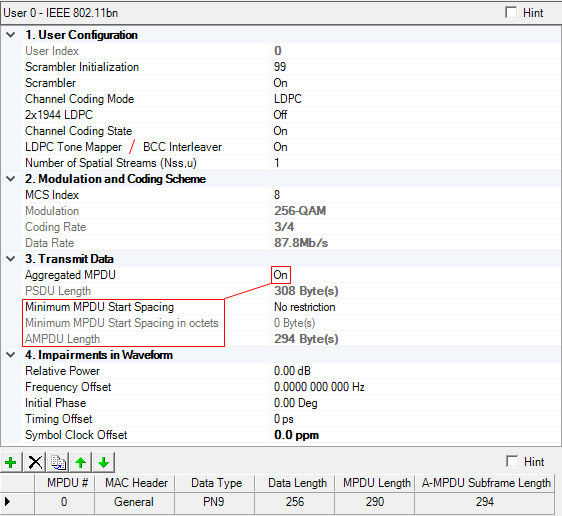Select the MCS Index row label
The height and width of the screenshot is (516, 562).
pos(52,195)
